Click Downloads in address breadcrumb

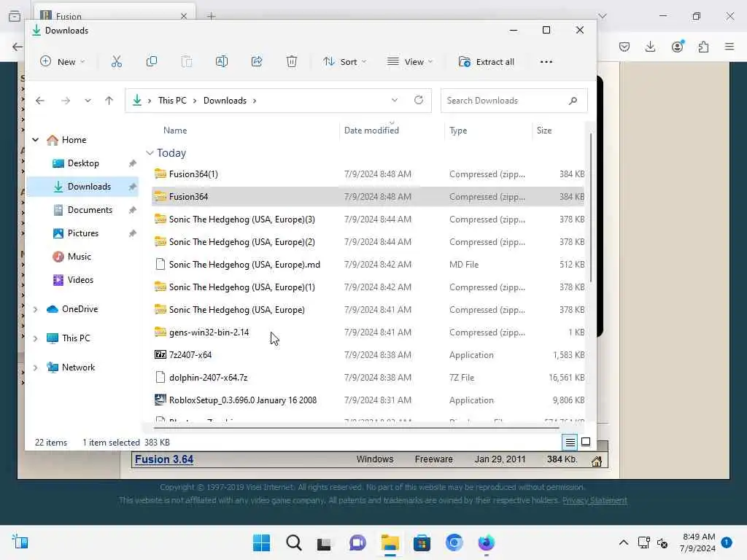click(x=225, y=101)
